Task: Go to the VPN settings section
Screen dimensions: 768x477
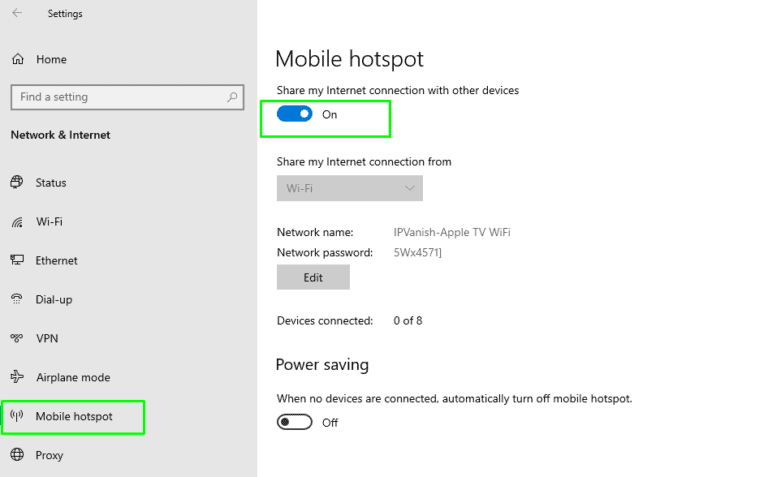Action: (x=47, y=339)
